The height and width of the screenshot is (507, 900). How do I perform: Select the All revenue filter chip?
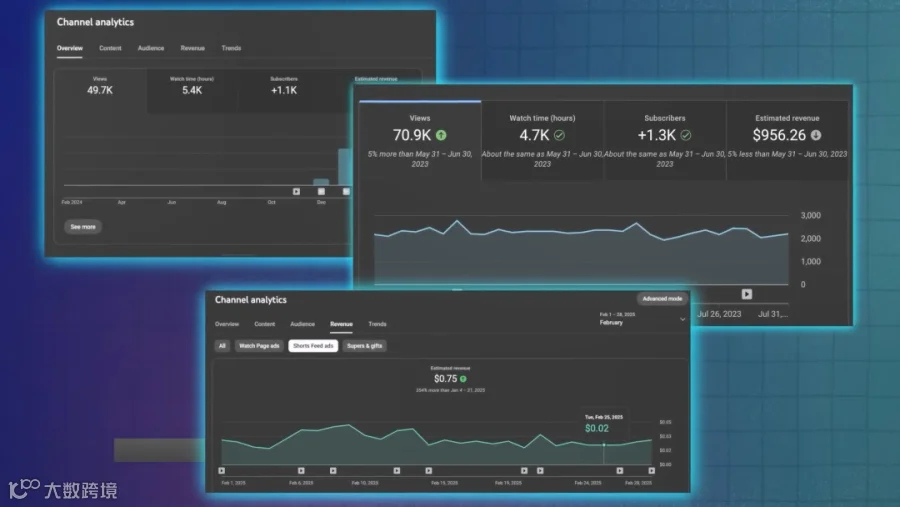click(x=222, y=346)
